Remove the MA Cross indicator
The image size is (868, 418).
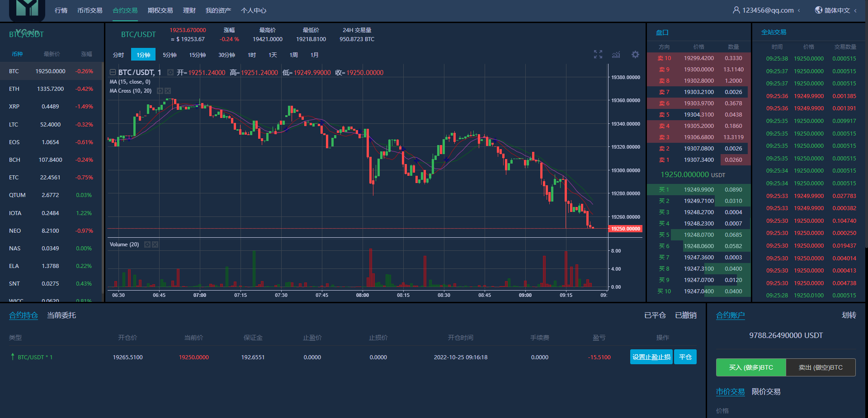tap(168, 91)
